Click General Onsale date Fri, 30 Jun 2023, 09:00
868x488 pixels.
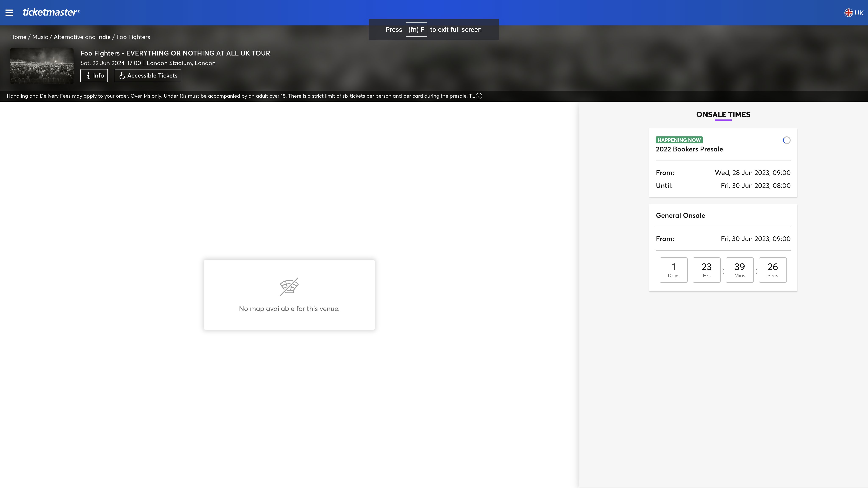point(755,239)
